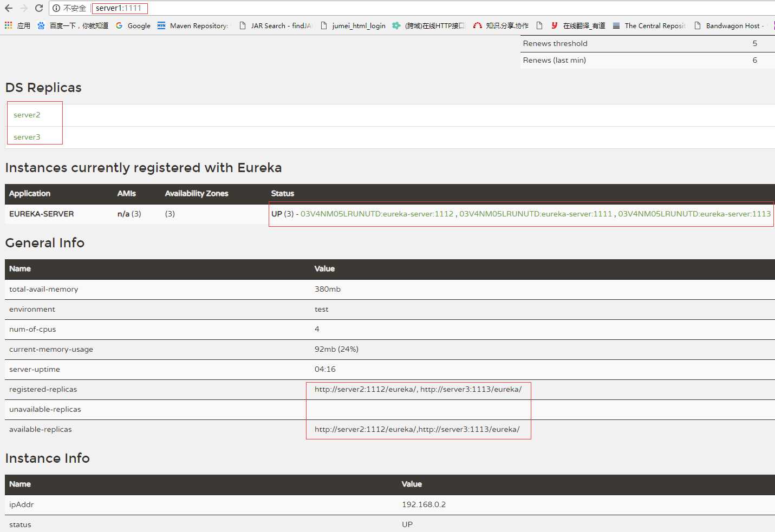Click the registered-replicas row name
This screenshot has width=775, height=532.
[x=43, y=389]
